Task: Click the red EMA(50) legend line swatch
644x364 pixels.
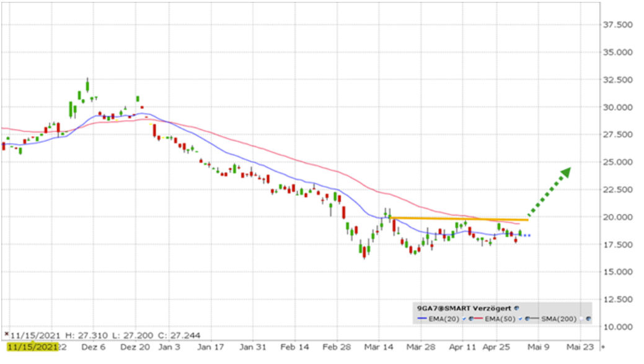Action: [x=478, y=319]
